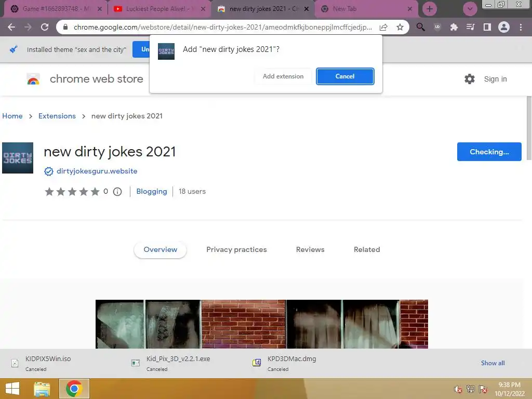
Task: Open the Web Store settings gear
Action: [470, 79]
